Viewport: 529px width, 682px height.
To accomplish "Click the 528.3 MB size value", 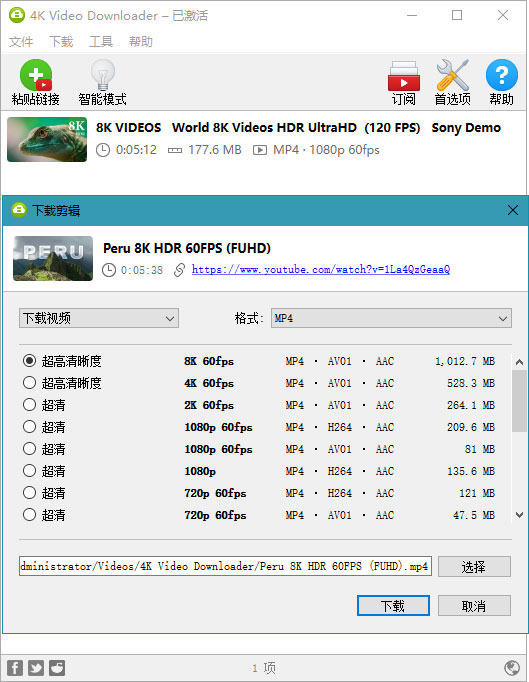I will pos(471,383).
